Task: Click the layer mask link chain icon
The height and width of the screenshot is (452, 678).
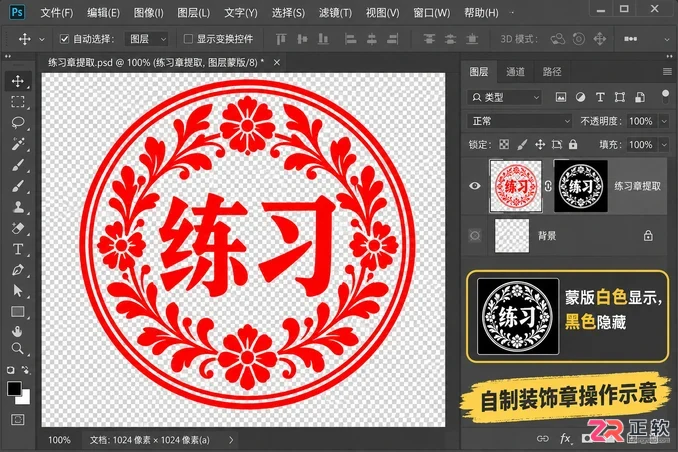Action: tap(548, 186)
